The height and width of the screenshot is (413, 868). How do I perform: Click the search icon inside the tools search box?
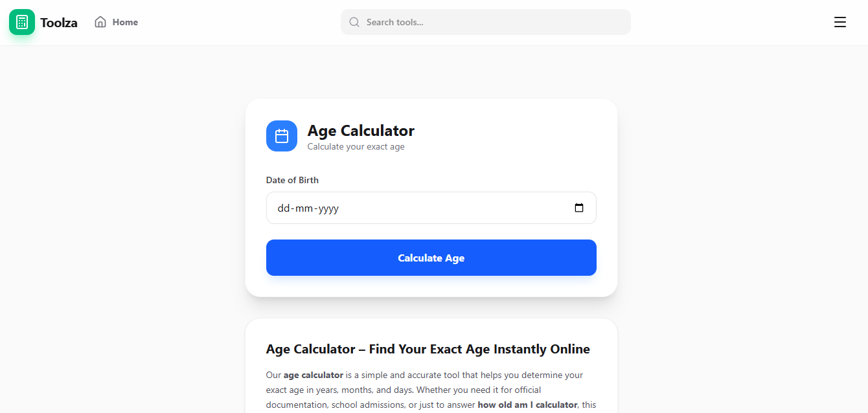(x=354, y=21)
